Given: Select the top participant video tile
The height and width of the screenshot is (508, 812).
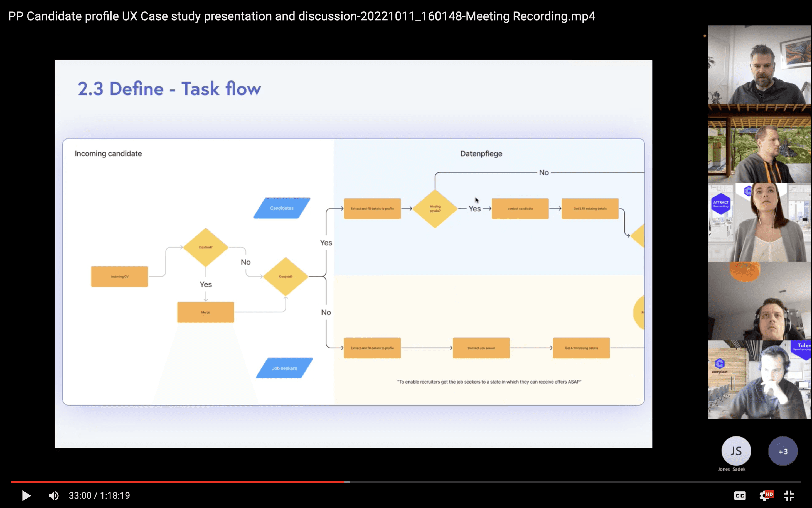Looking at the screenshot, I should (x=759, y=65).
